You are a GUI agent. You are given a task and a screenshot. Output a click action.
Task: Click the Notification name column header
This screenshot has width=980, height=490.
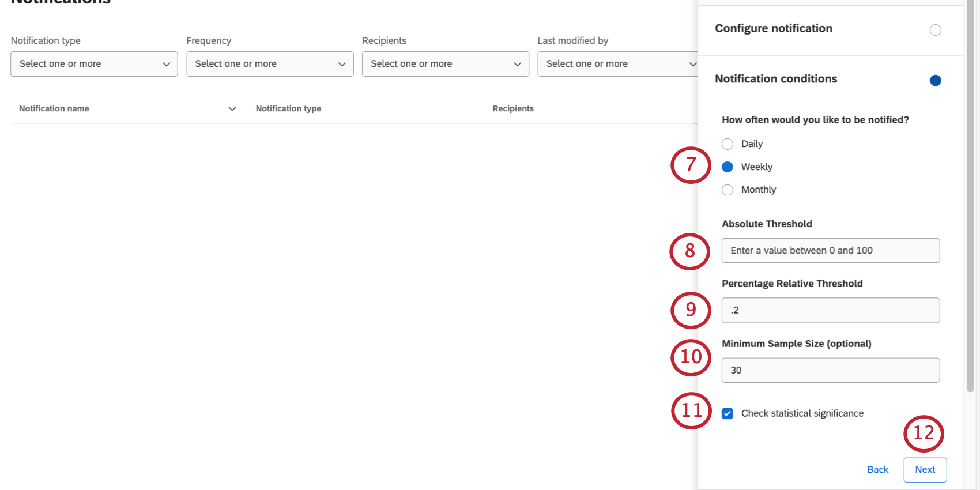[x=54, y=108]
